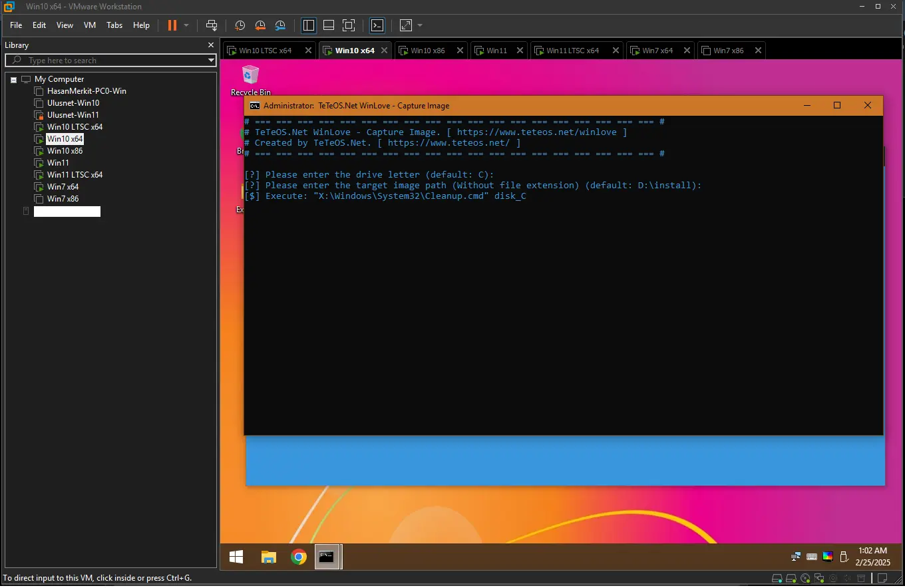This screenshot has width=905, height=588.
Task: Select Win7 x86 in library tree
Action: pos(63,199)
